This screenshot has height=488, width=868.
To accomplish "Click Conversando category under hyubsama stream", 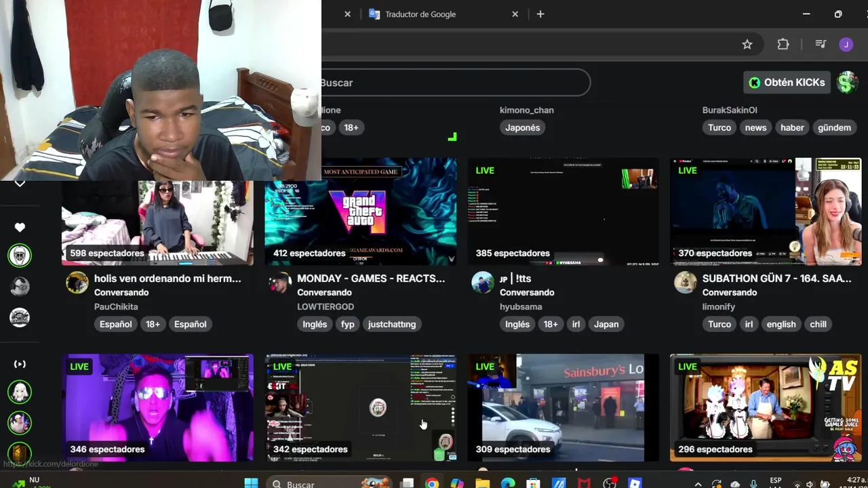I will point(527,292).
